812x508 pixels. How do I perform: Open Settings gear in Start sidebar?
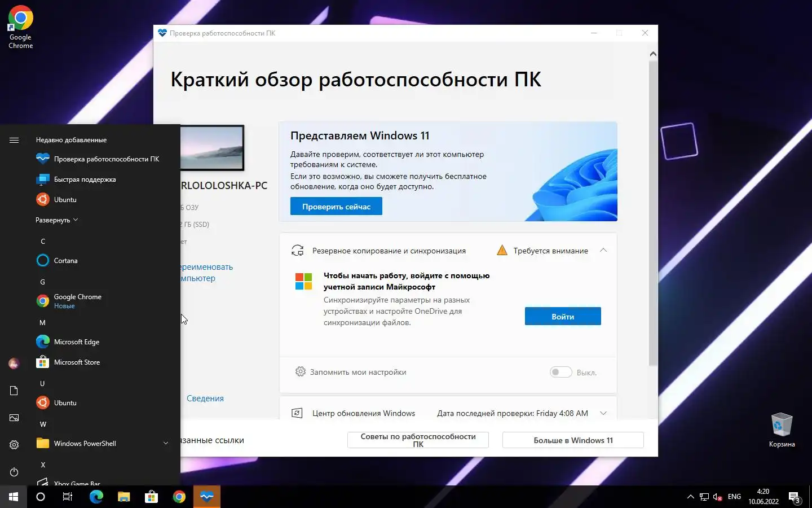point(14,445)
